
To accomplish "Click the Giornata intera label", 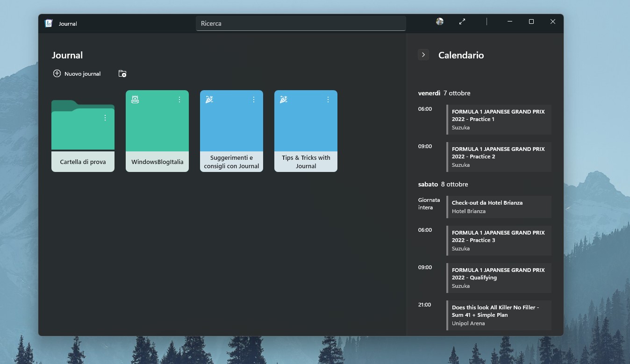I will point(429,204).
